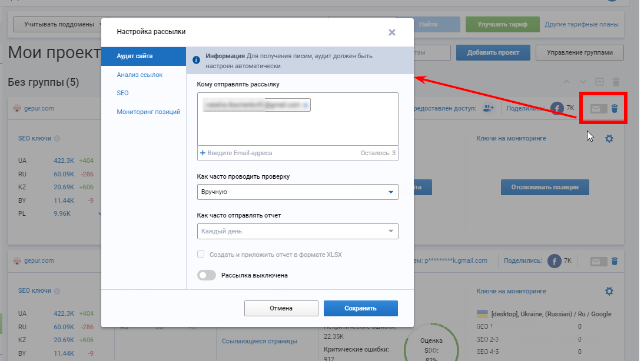
Task: Open gear settings for first project's monitoring keys
Action: 609,139
